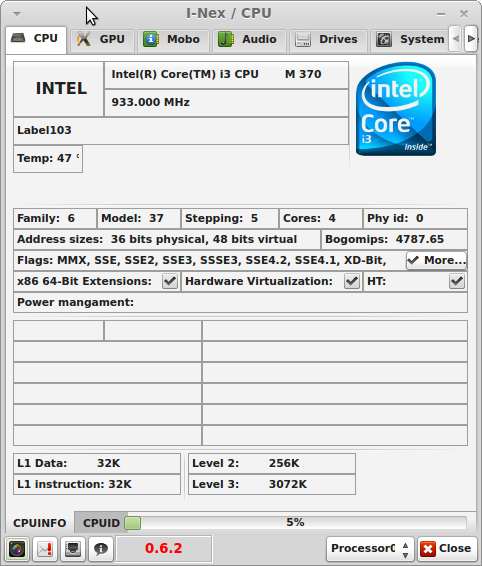The width and height of the screenshot is (482, 566).
Task: Toggle the HT checkbox
Action: point(457,281)
